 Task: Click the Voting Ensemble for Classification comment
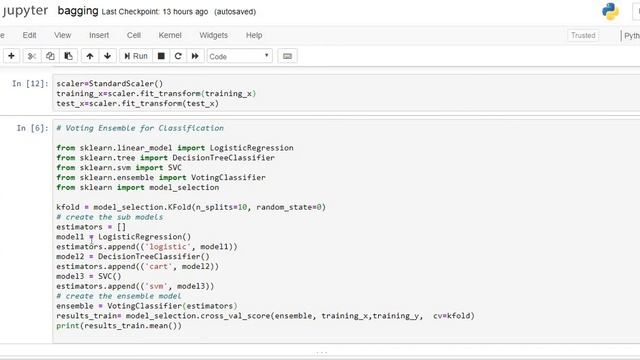click(140, 128)
